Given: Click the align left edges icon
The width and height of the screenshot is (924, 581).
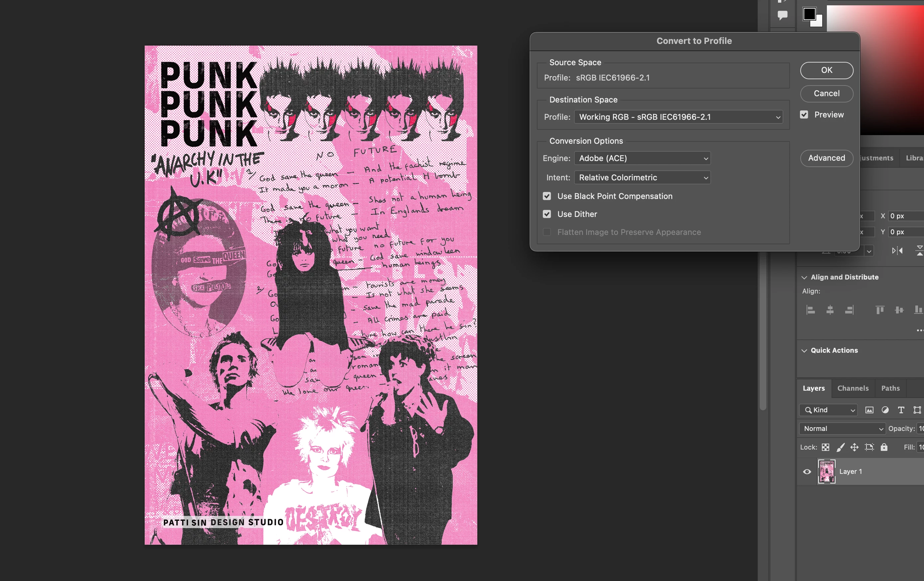Looking at the screenshot, I should coord(811,310).
